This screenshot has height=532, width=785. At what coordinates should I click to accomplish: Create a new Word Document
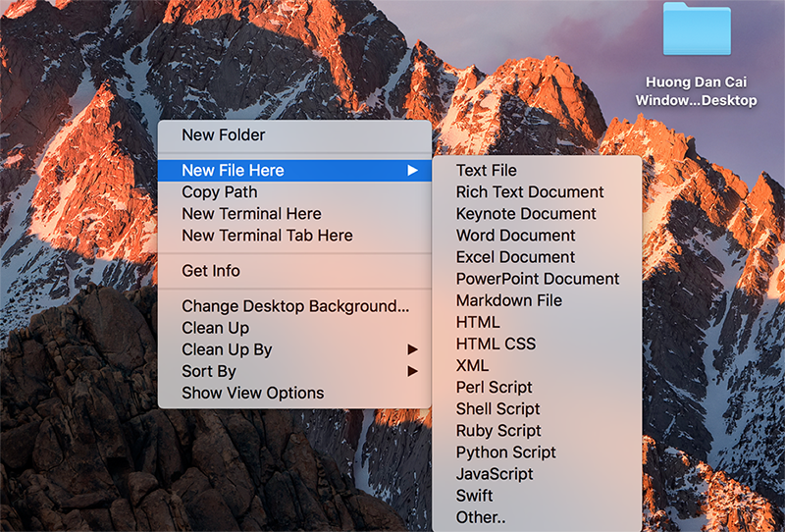coord(516,236)
